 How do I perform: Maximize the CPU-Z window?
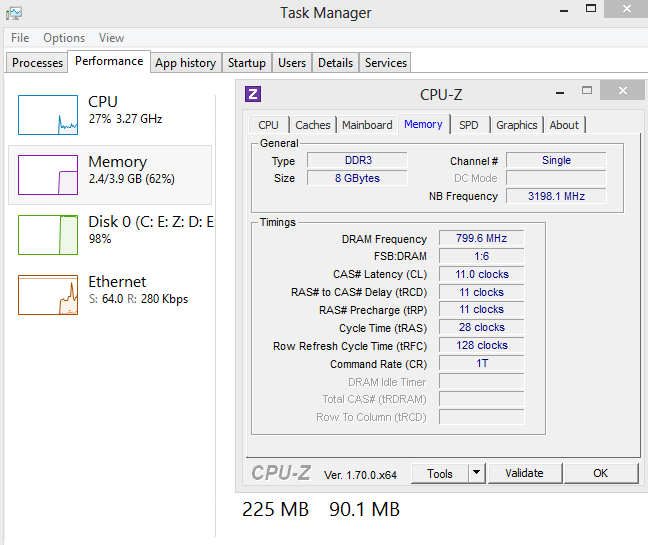(587, 90)
